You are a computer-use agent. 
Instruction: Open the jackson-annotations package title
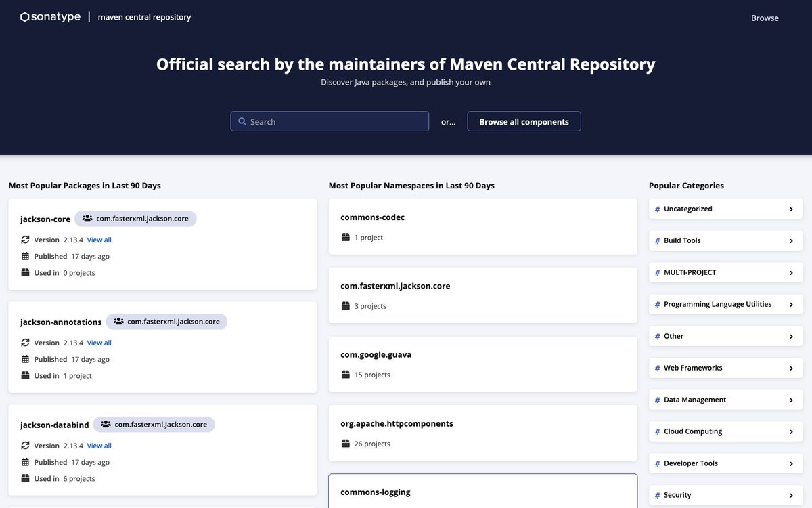61,322
